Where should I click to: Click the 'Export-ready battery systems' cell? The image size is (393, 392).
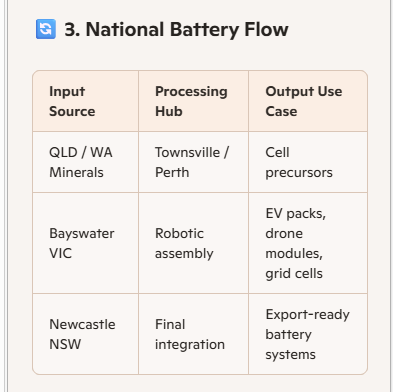[308, 334]
